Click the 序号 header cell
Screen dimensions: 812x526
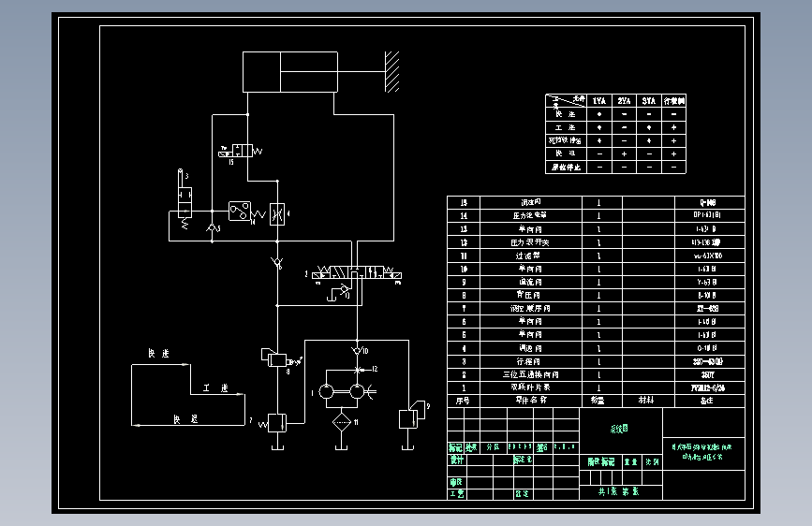pyautogui.click(x=464, y=401)
